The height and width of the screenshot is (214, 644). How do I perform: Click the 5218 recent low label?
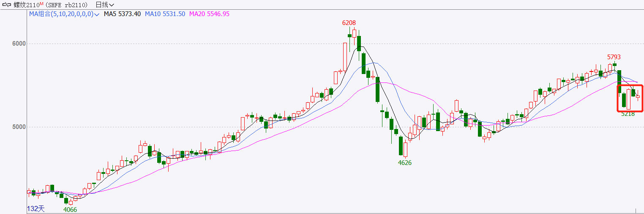[628, 114]
